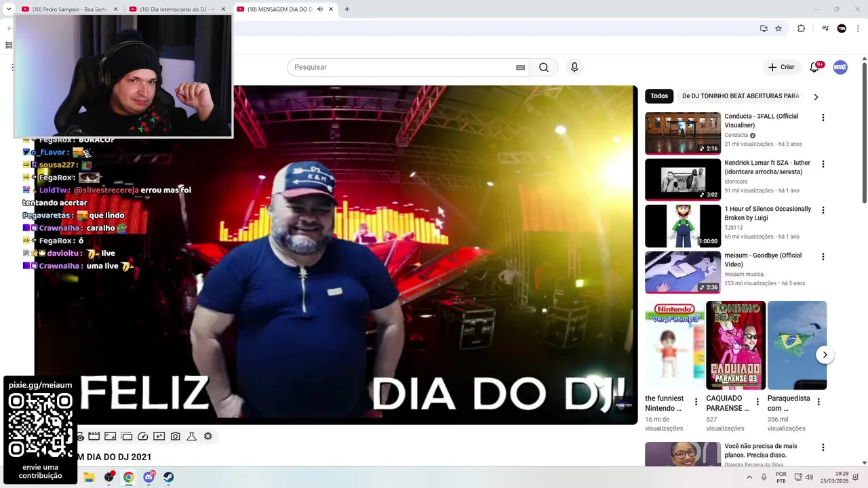Image resolution: width=868 pixels, height=488 pixels.
Task: Expand the tab search dropdown arrow
Action: [x=9, y=9]
